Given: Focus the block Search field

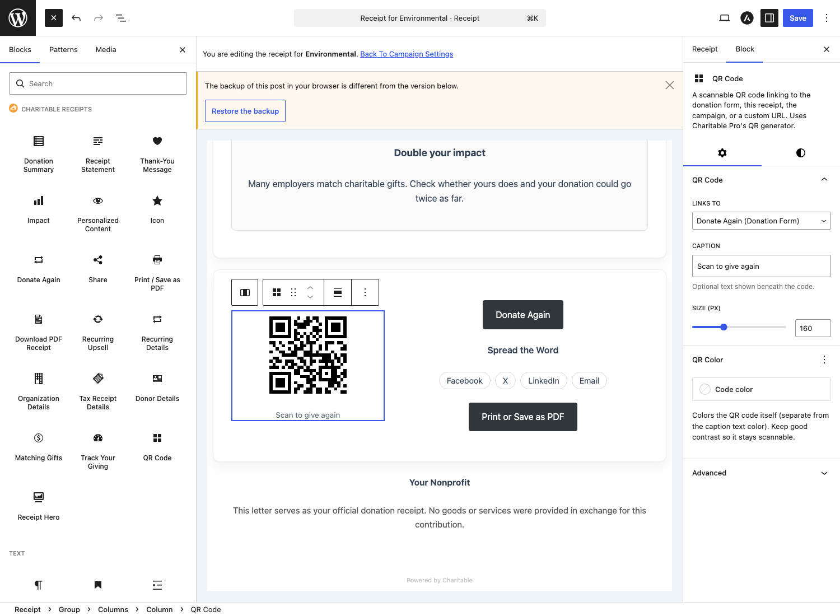Looking at the screenshot, I should tap(98, 83).
